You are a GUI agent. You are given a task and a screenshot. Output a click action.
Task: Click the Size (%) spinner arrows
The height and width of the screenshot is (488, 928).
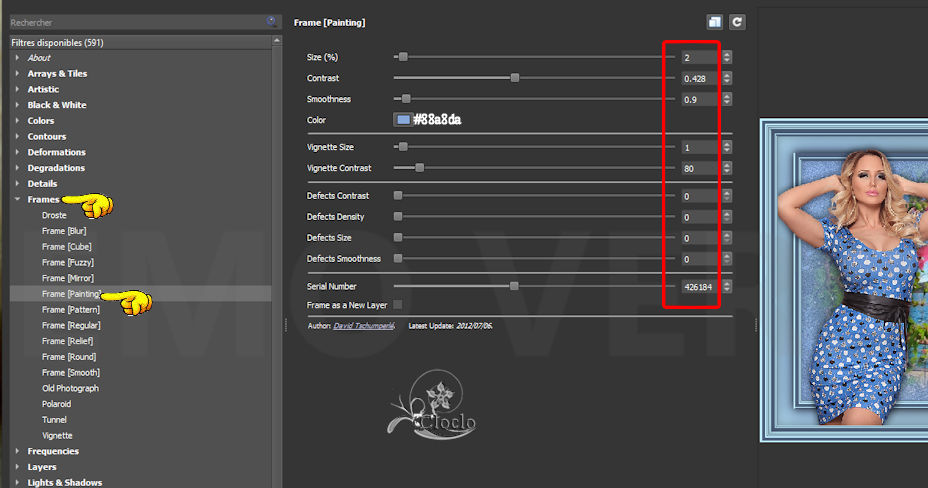[727, 57]
